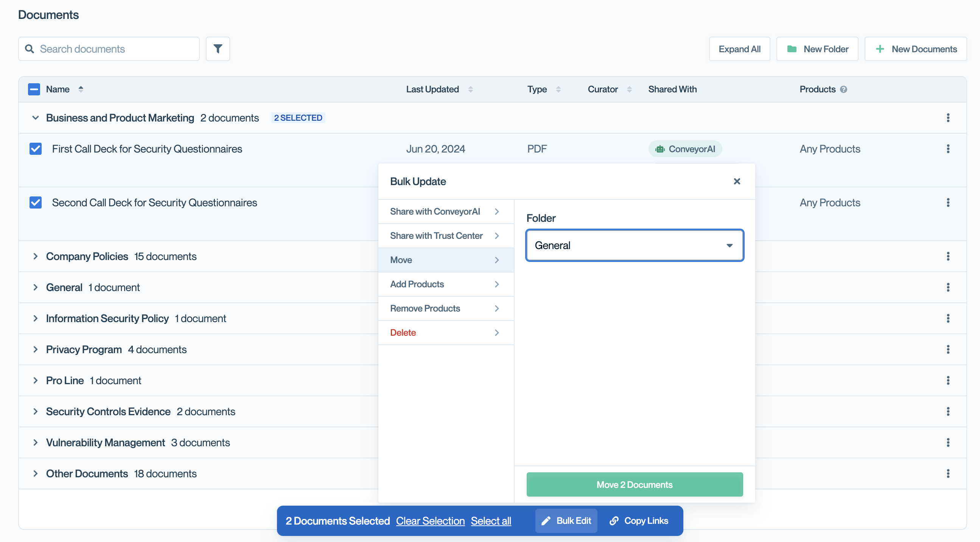The height and width of the screenshot is (542, 980).
Task: Open the Folder dropdown showing General
Action: [634, 246]
